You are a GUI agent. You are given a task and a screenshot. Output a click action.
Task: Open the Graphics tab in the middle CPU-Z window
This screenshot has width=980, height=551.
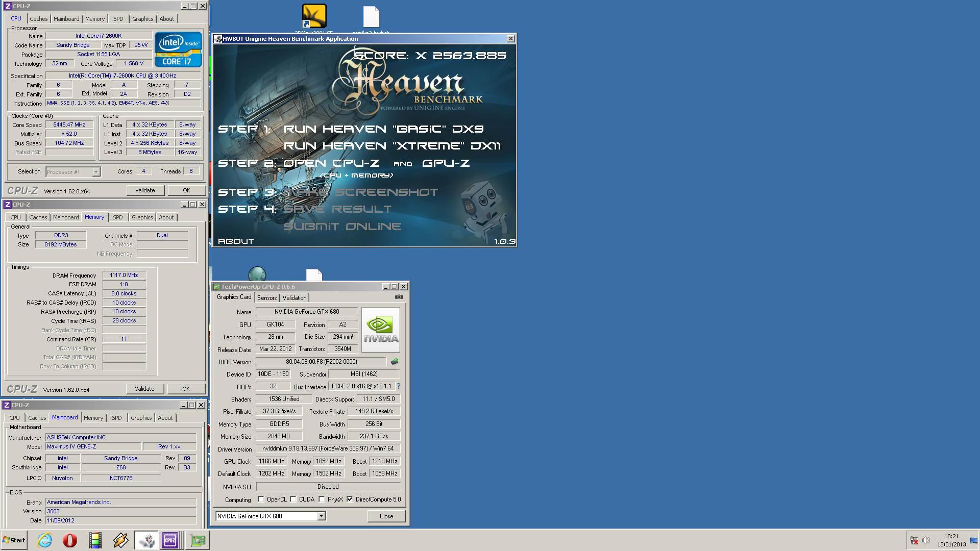tap(142, 217)
